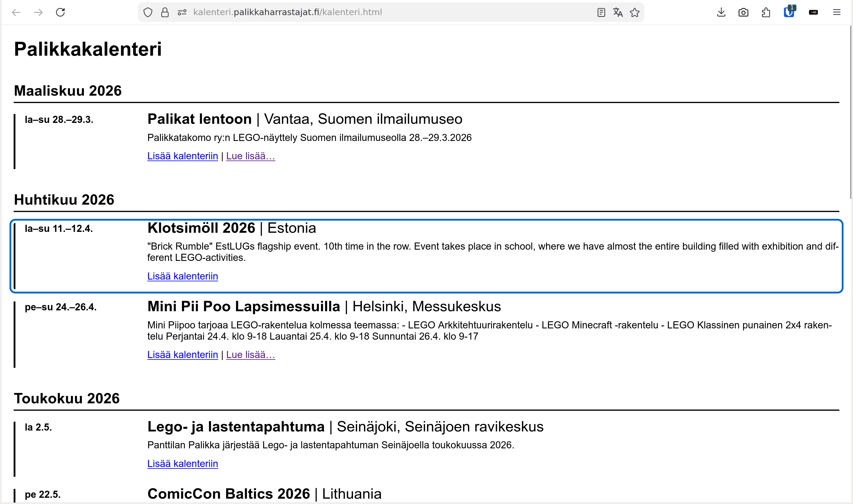Add Palikat lentoon event to calendar
Viewport: 853px width, 504px height.
[183, 156]
